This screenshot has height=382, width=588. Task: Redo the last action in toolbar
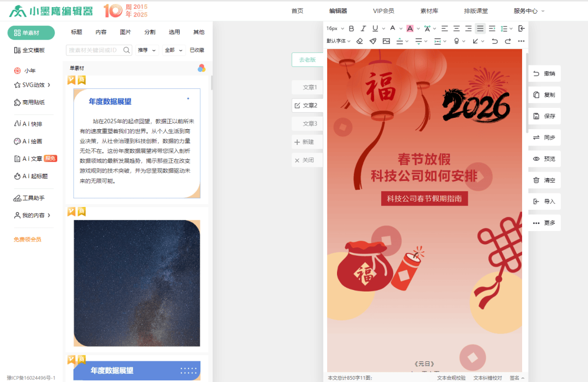pyautogui.click(x=508, y=41)
